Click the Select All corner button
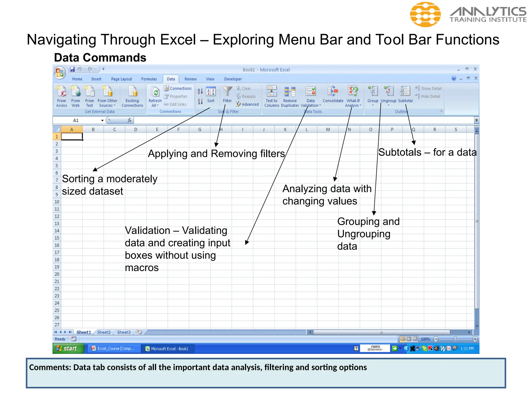Image resolution: width=532 pixels, height=399 pixels. point(57,129)
